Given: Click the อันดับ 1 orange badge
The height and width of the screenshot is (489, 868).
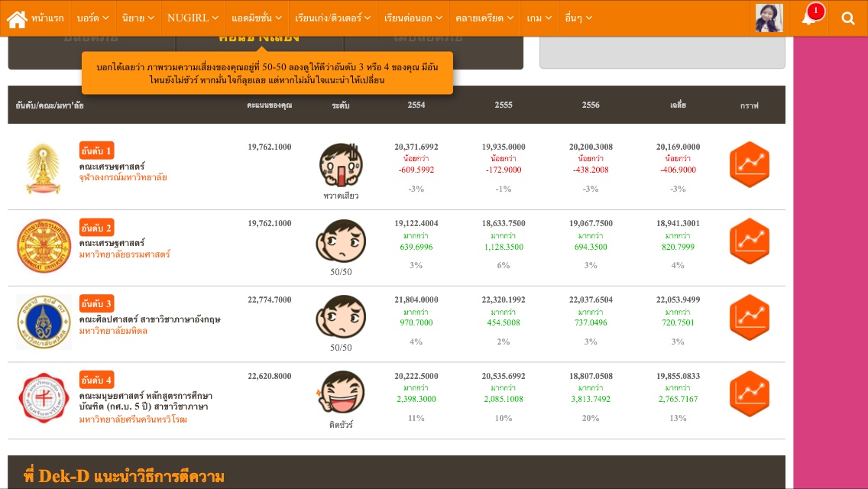Looking at the screenshot, I should click(96, 151).
